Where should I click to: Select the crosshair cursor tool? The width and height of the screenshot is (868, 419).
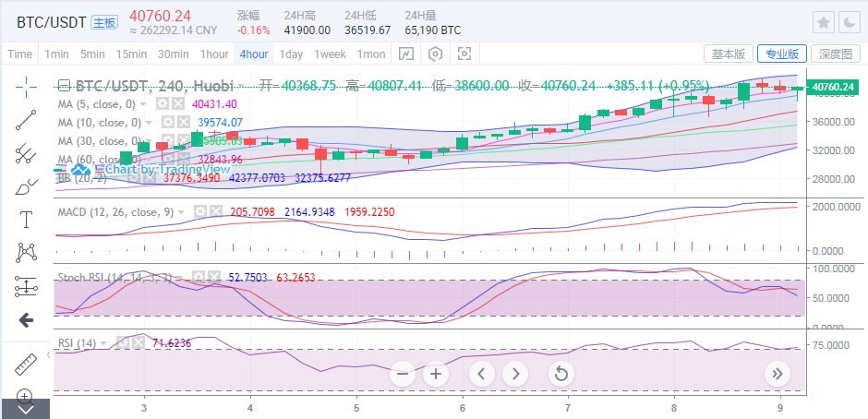pos(26,87)
